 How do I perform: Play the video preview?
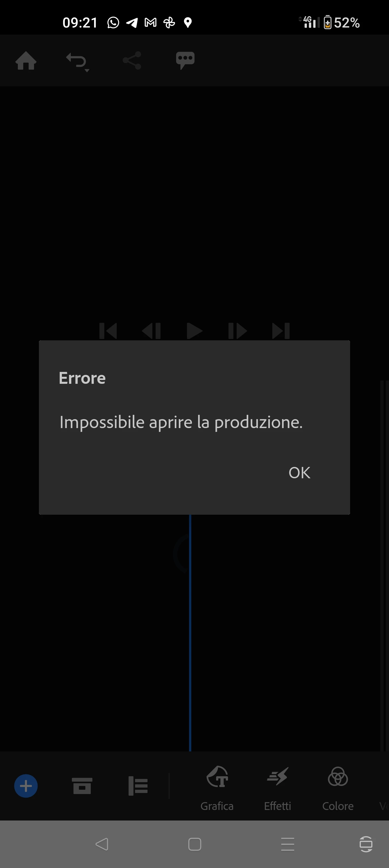(x=194, y=331)
